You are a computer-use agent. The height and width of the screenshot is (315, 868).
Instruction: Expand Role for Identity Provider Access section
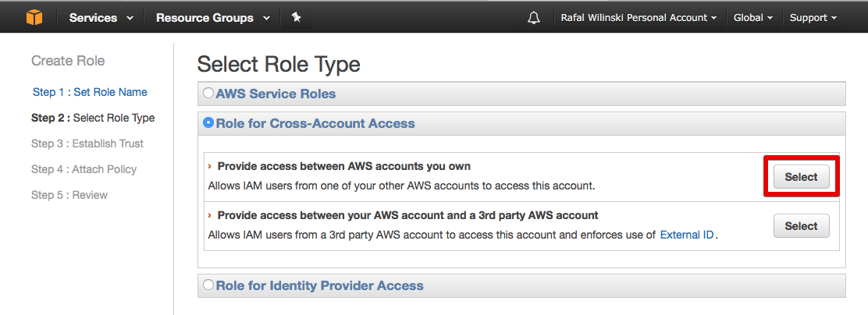coord(319,285)
